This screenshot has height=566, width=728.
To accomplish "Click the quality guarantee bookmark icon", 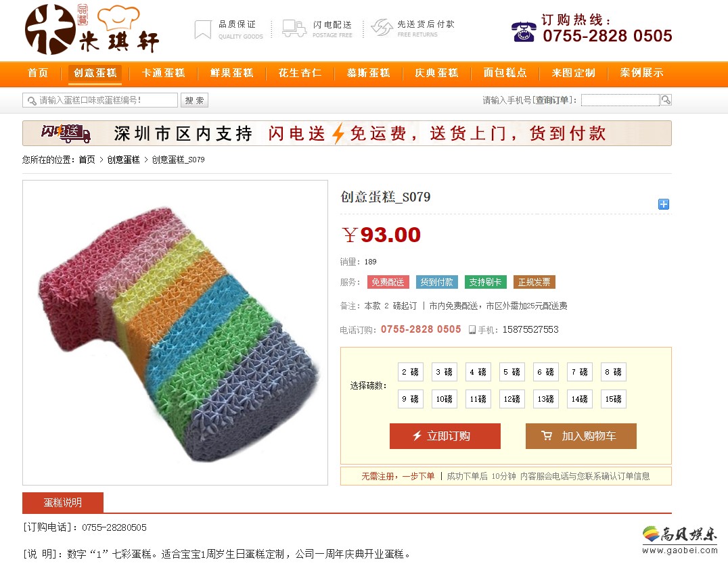I will tap(203, 29).
